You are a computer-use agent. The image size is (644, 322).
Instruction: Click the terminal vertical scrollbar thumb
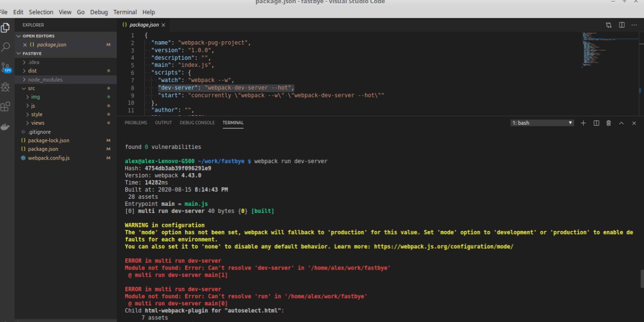point(641,278)
